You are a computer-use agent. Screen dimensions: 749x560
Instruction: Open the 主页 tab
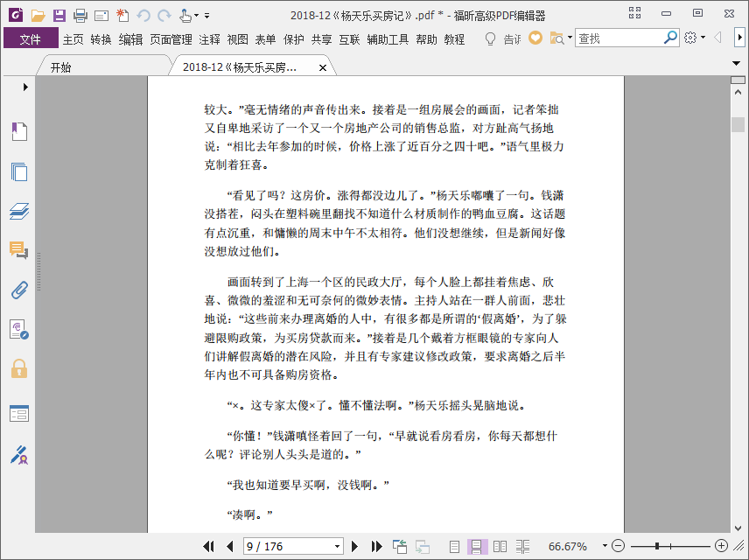pos(73,39)
